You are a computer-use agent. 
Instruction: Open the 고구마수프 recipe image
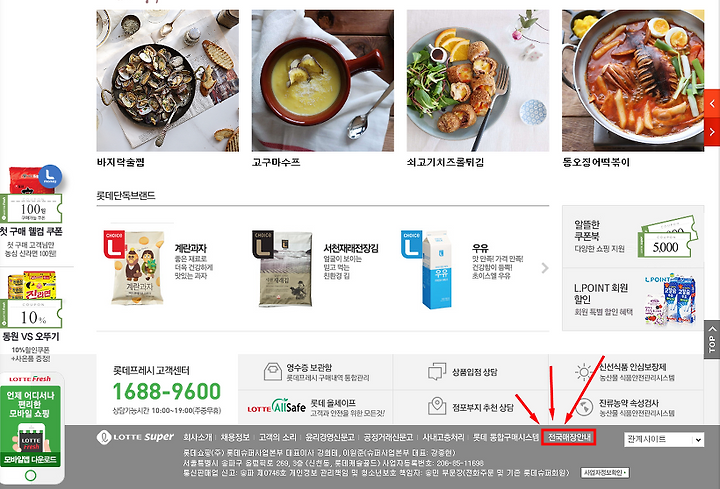(x=323, y=81)
